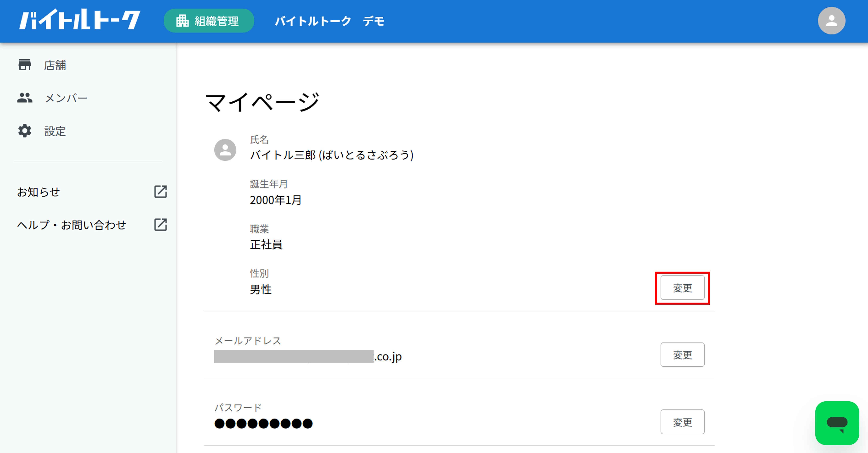This screenshot has height=453, width=868.
Task: Open the 組織管理 organization button
Action: tap(209, 21)
